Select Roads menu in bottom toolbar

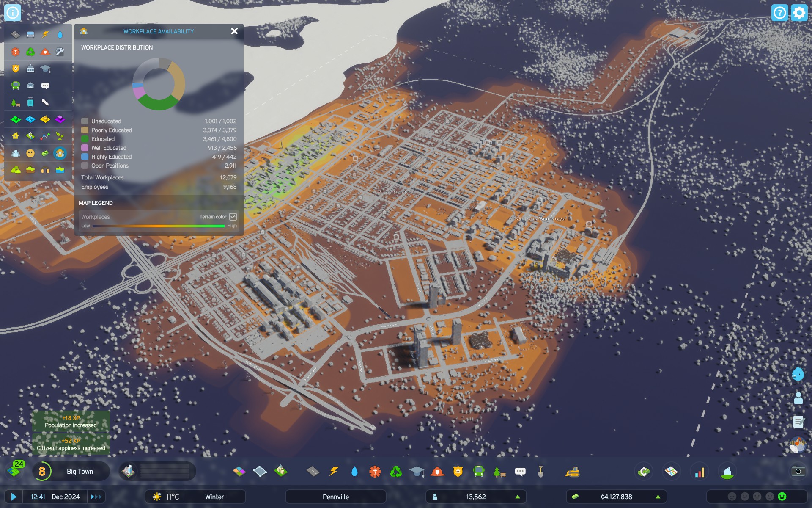click(313, 471)
